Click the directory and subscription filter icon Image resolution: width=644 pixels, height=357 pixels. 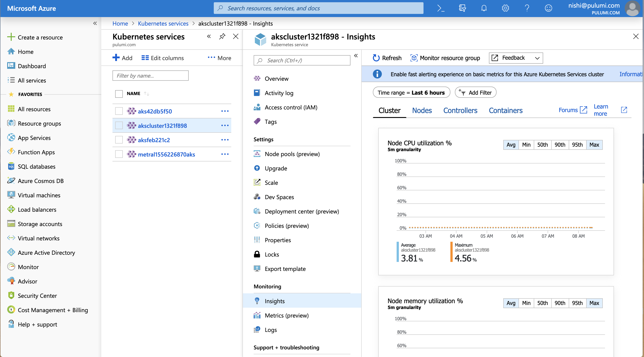pos(462,8)
